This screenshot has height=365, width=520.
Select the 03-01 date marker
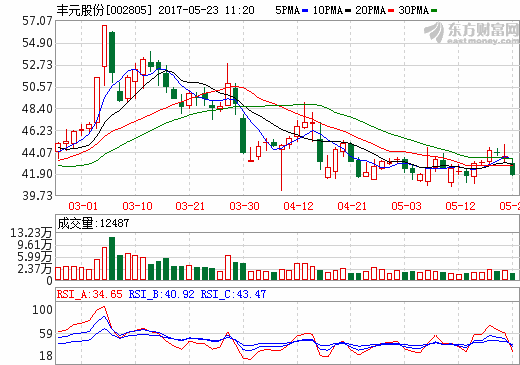click(x=83, y=206)
